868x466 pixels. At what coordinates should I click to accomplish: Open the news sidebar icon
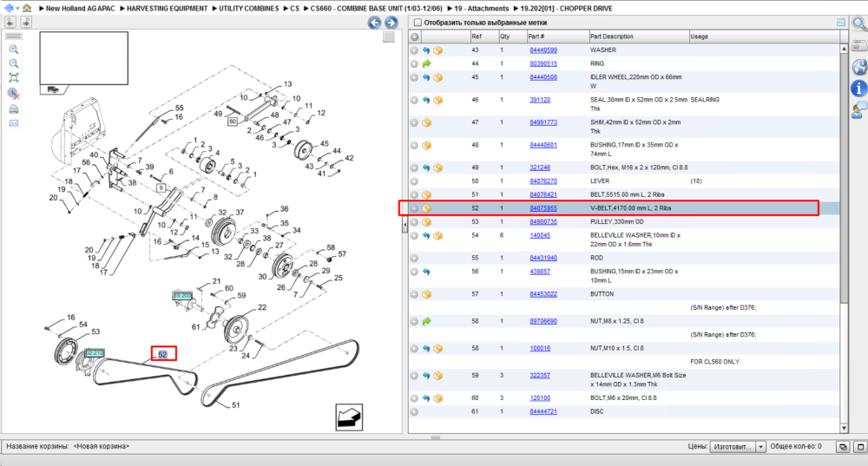point(859,47)
